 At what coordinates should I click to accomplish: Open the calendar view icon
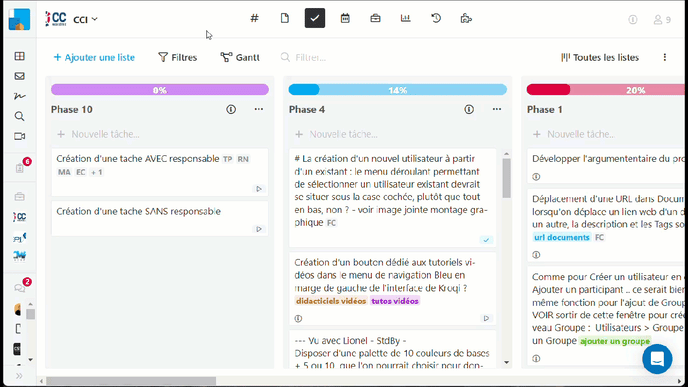[x=345, y=18]
